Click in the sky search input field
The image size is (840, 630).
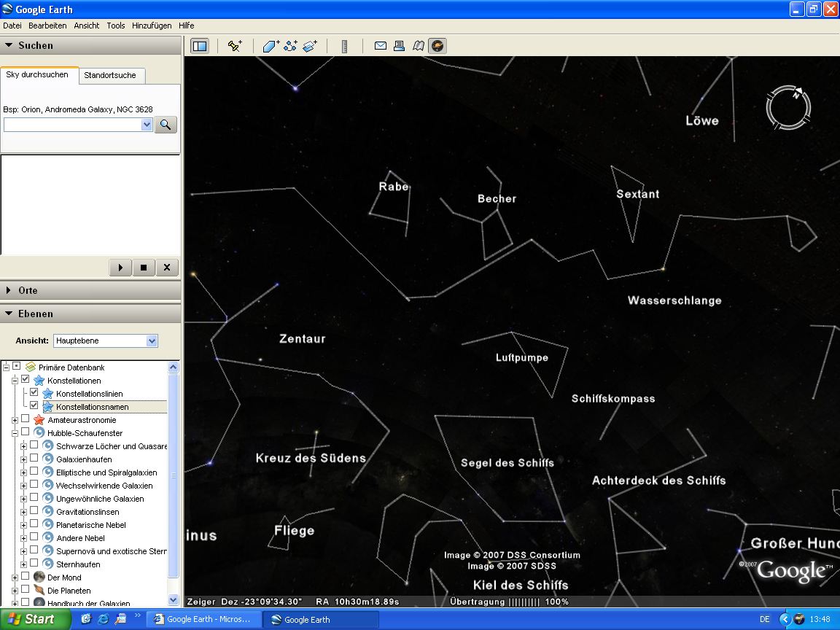(x=73, y=125)
